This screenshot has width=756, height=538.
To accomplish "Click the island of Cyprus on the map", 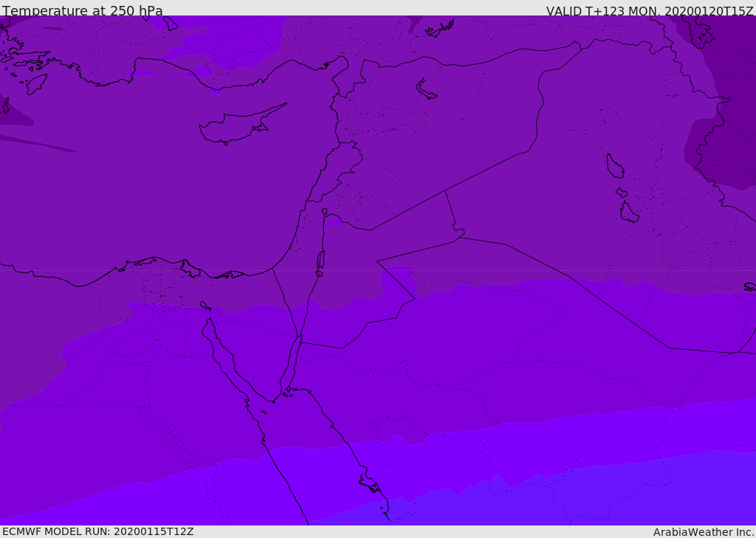I will click(x=240, y=125).
